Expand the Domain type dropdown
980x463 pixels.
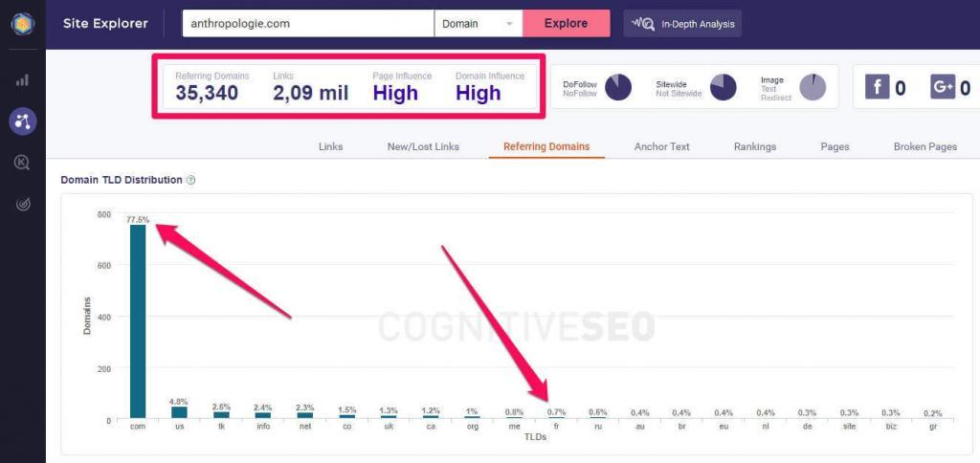(478, 23)
